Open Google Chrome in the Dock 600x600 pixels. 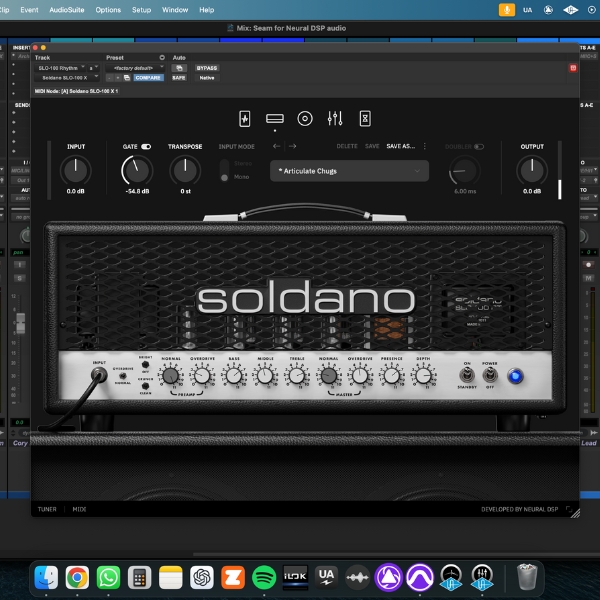[x=77, y=577]
